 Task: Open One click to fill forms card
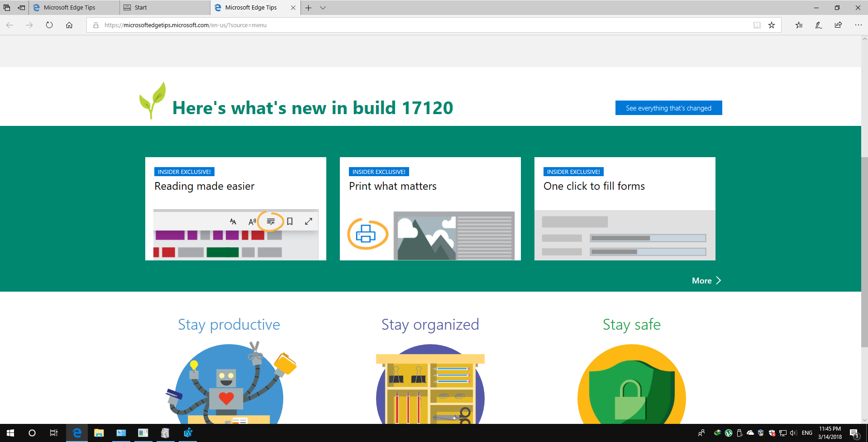625,209
